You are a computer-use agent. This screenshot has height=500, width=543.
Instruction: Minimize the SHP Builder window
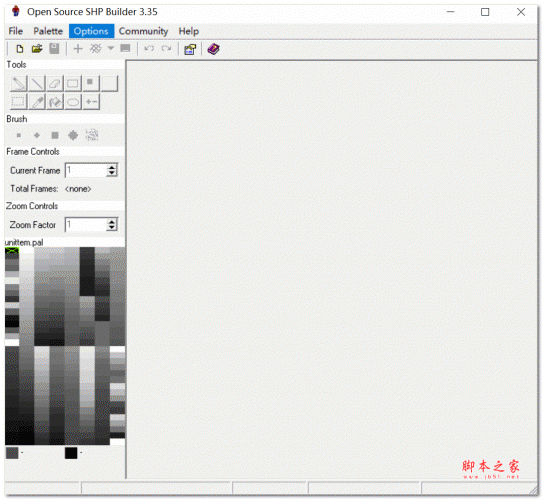[451, 12]
